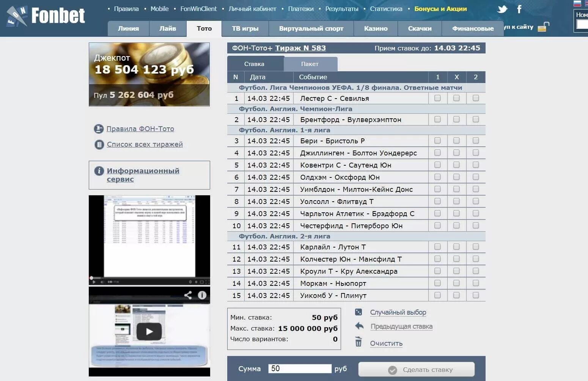Click Очистить link

[x=386, y=343]
